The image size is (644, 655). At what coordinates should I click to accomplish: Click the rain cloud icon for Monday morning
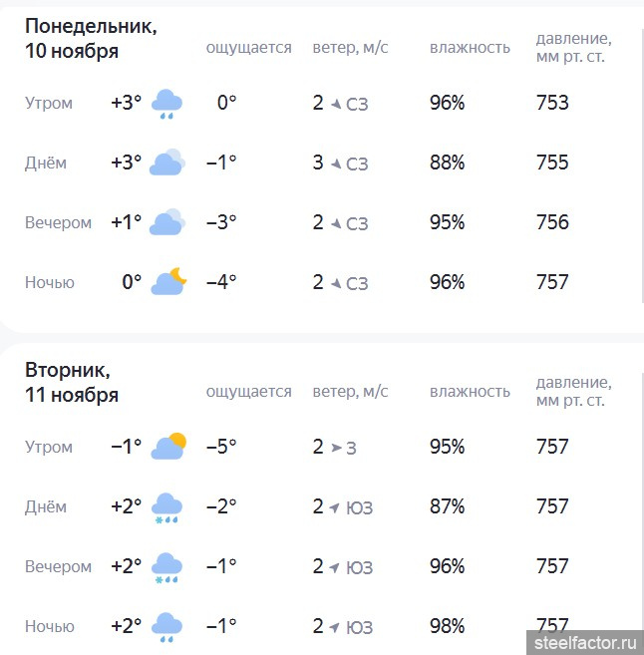tap(166, 104)
